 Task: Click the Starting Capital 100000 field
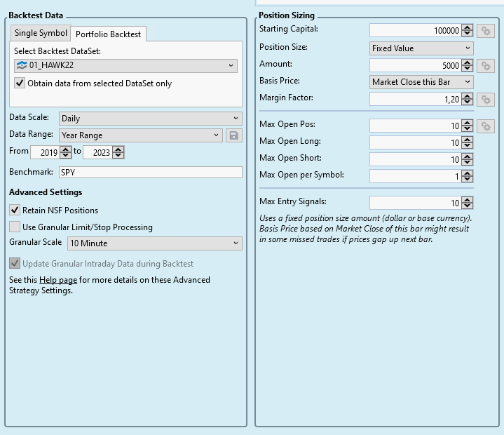point(415,31)
